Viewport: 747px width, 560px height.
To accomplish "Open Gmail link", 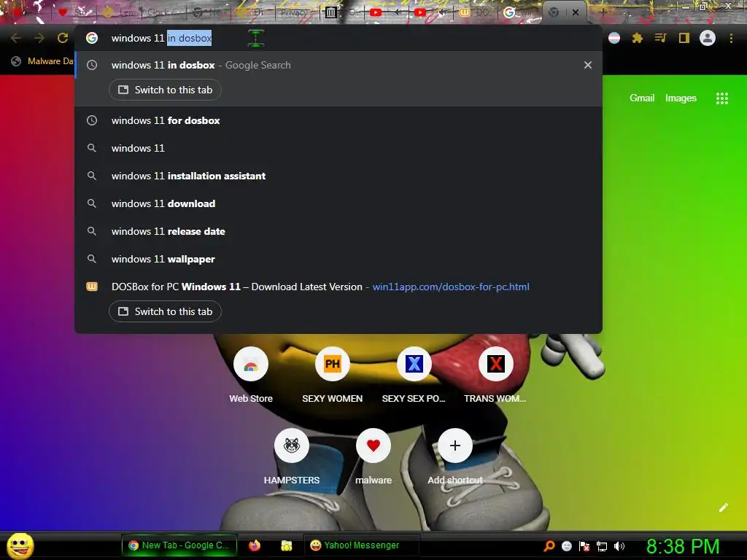I will 642,98.
